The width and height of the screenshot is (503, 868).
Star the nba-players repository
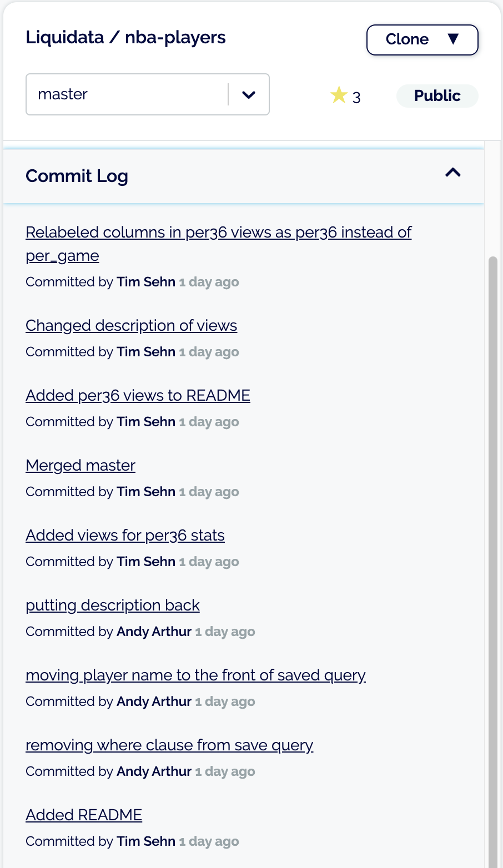(x=339, y=95)
